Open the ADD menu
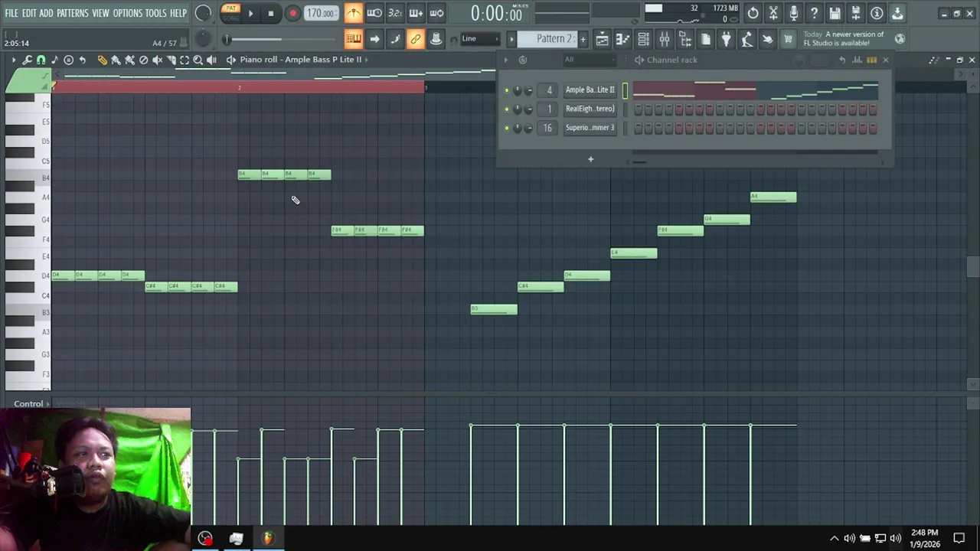The height and width of the screenshot is (551, 980). [x=46, y=13]
